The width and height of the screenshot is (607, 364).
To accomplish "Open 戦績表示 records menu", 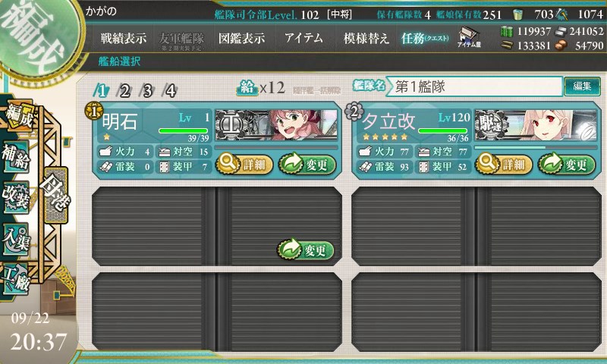I will click(x=124, y=38).
